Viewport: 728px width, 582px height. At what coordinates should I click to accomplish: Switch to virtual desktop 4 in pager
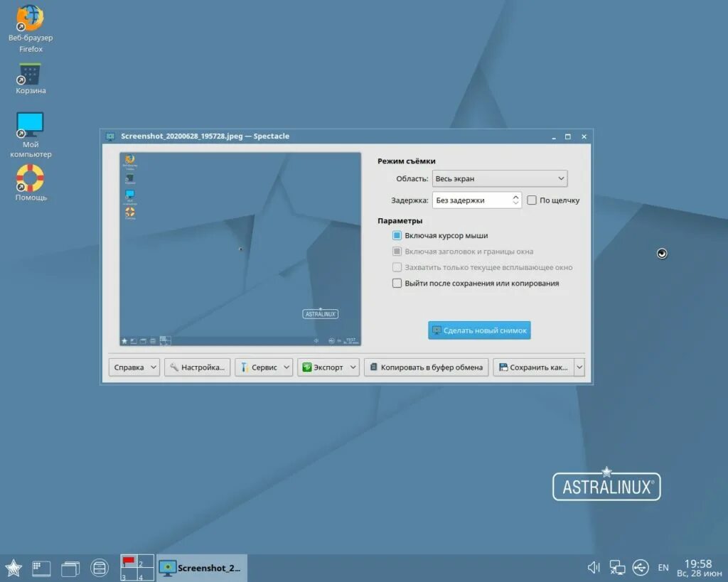coord(146,575)
